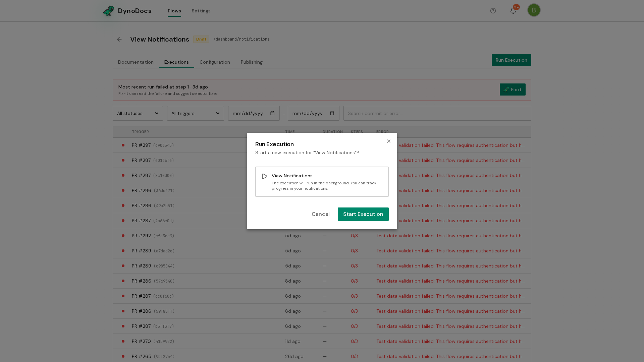This screenshot has width=644, height=362.
Task: Switch to the Configuration tab
Action: click(215, 62)
